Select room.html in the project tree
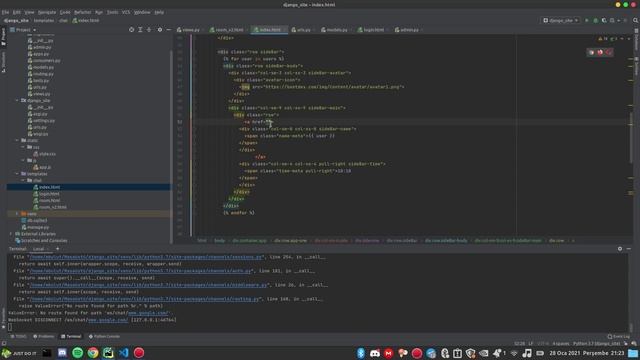This screenshot has height=360, width=640. click(49, 200)
